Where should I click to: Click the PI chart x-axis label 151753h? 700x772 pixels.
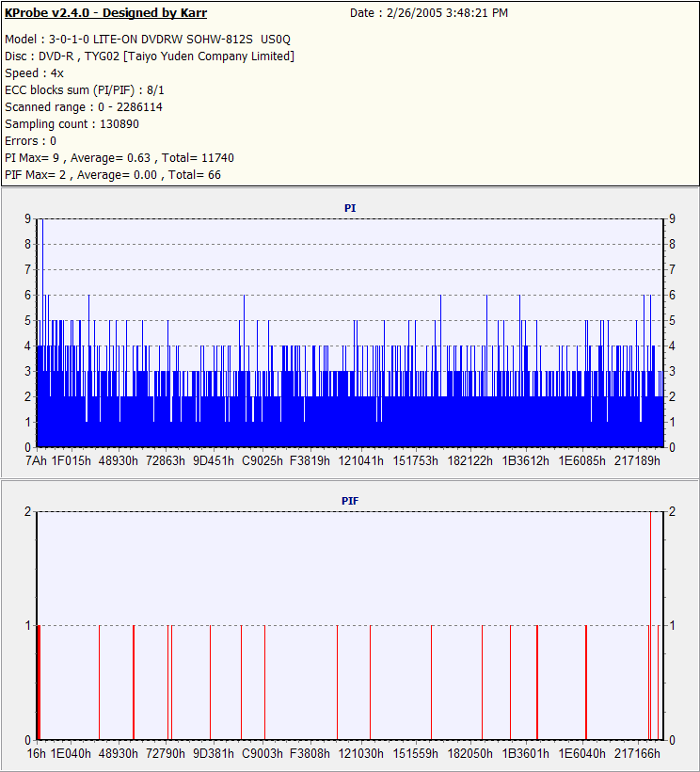point(415,460)
